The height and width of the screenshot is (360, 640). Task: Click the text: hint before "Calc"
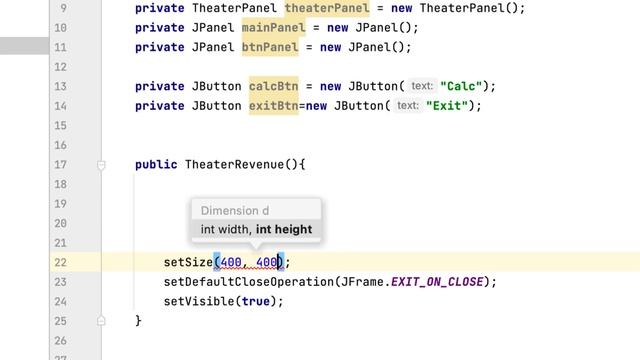coord(422,86)
